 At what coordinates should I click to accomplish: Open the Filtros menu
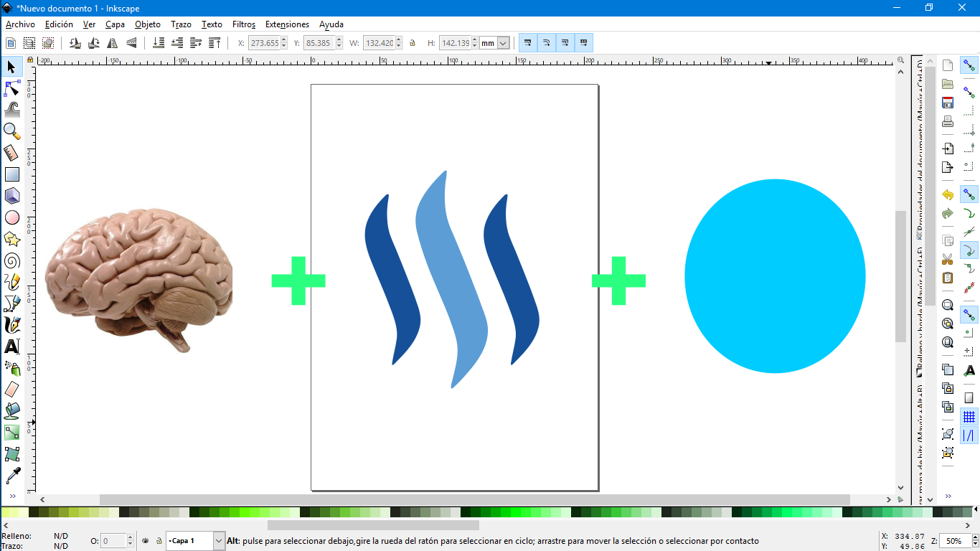244,24
